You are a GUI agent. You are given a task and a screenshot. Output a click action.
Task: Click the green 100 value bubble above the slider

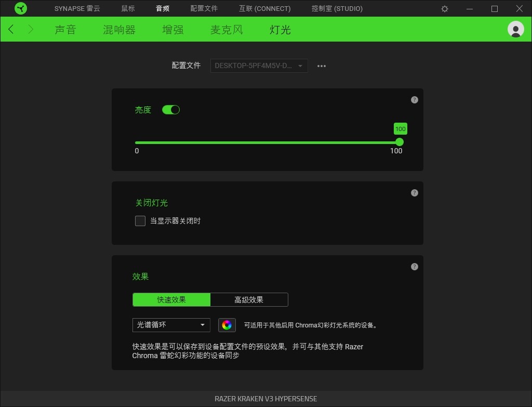[x=401, y=129]
